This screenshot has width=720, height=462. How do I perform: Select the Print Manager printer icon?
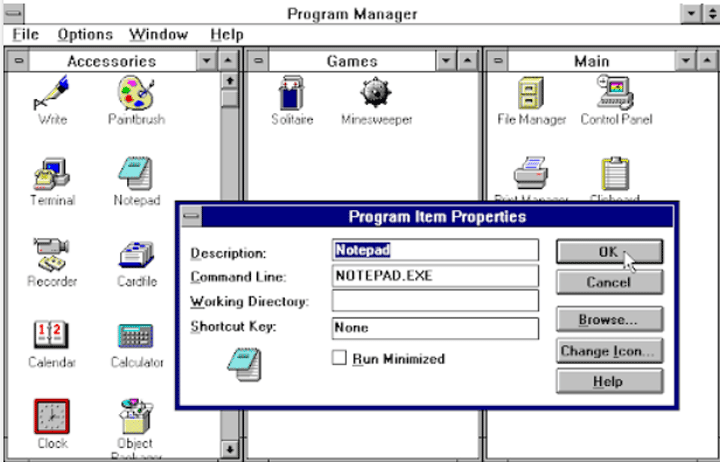(x=530, y=173)
